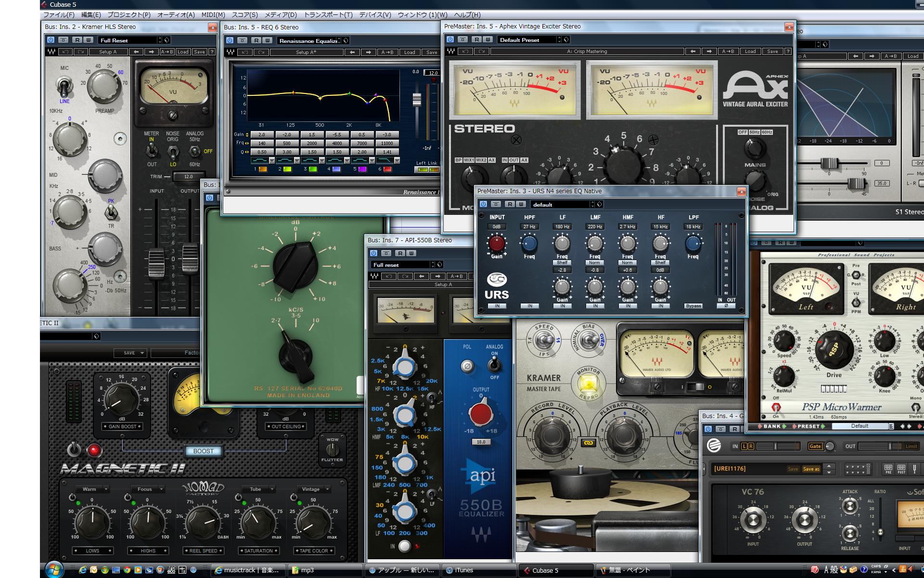Viewport: 924px width, 578px height.
Task: Click link icon between Record and Playback level
Action: coord(588,442)
